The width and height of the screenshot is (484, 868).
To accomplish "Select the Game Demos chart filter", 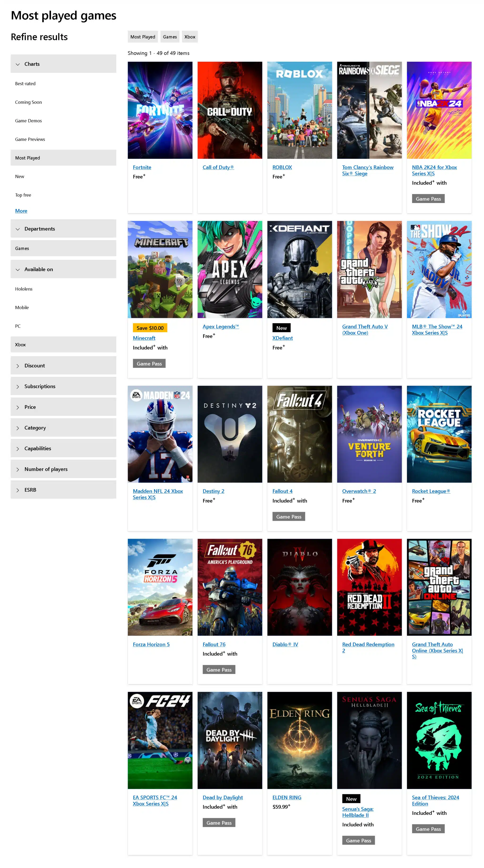I will pos(63,121).
